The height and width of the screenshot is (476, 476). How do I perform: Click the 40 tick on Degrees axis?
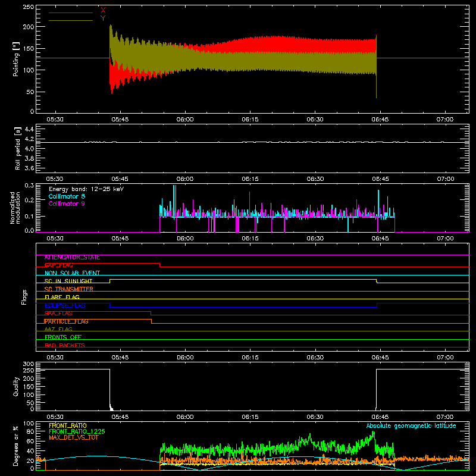[30, 451]
